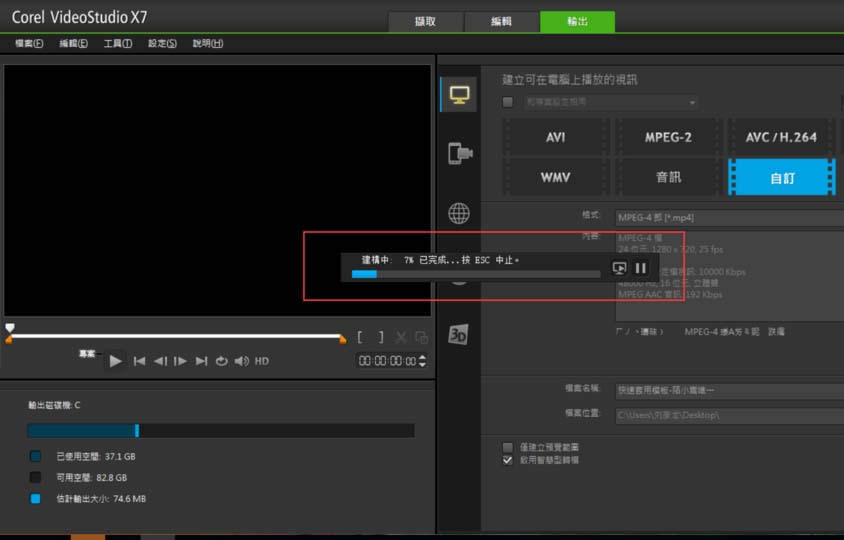Toggle the Repeat loop playback icon
This screenshot has width=844, height=540.
(x=222, y=361)
